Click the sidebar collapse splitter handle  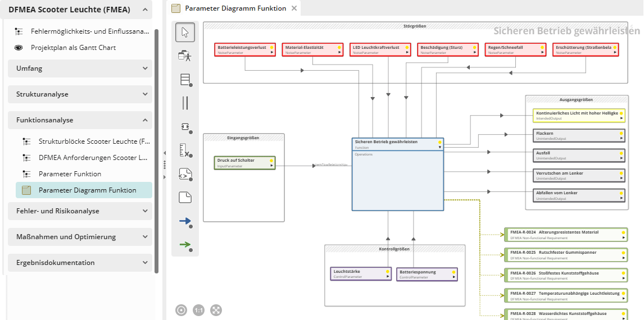(164, 164)
